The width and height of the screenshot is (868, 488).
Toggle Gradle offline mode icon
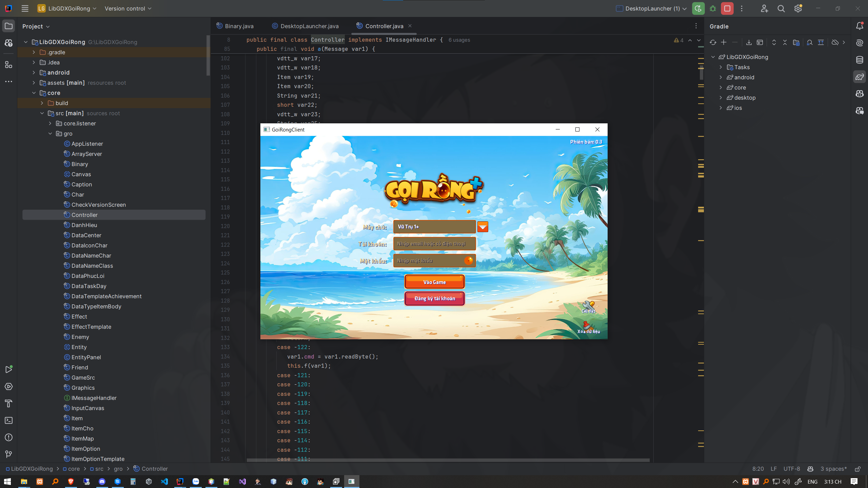pos(835,42)
